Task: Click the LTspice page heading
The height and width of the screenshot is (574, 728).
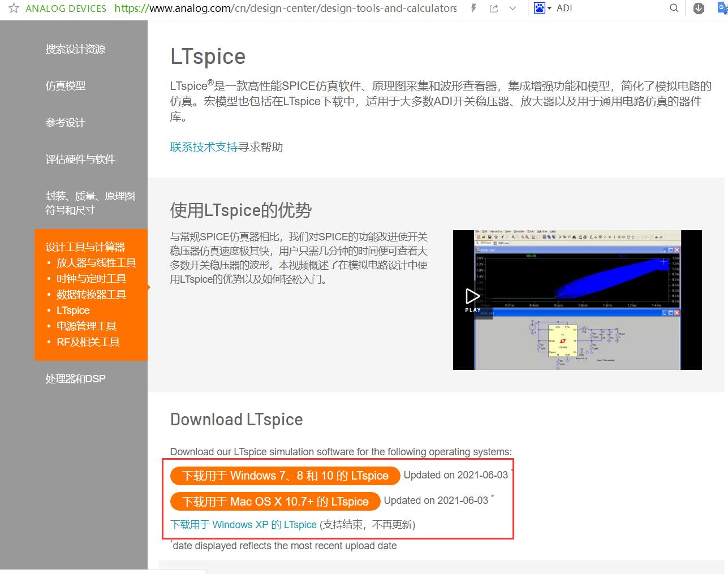Action: (x=208, y=57)
